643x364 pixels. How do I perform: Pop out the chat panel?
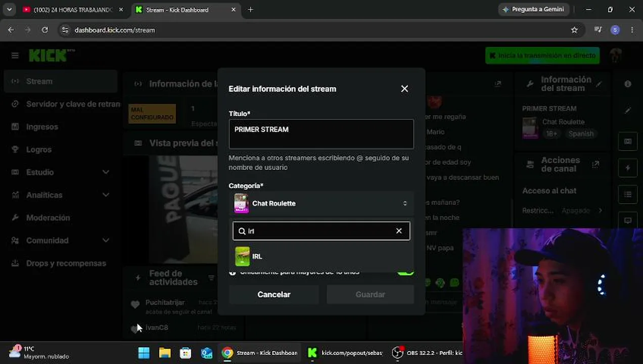pyautogui.click(x=498, y=84)
